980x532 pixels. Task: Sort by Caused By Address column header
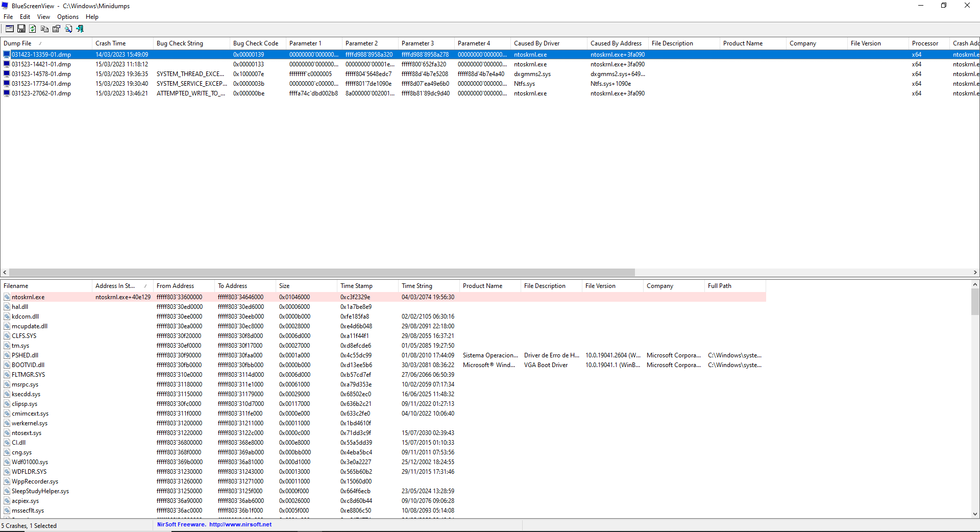[x=618, y=43]
